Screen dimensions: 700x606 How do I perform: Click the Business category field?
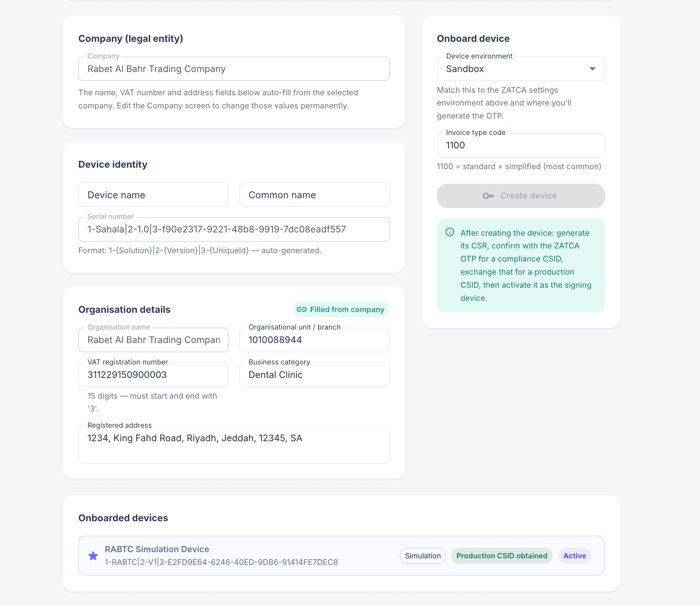point(314,375)
